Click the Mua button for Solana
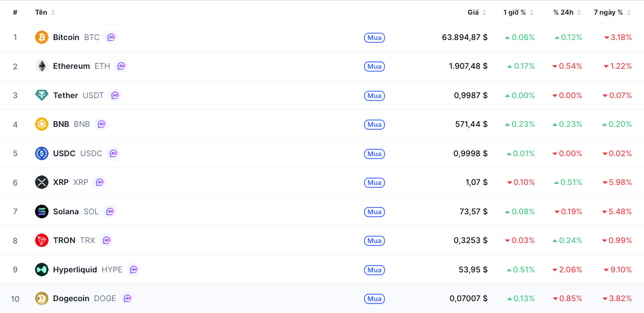Screen dimensions: 644x313 pyautogui.click(x=374, y=211)
